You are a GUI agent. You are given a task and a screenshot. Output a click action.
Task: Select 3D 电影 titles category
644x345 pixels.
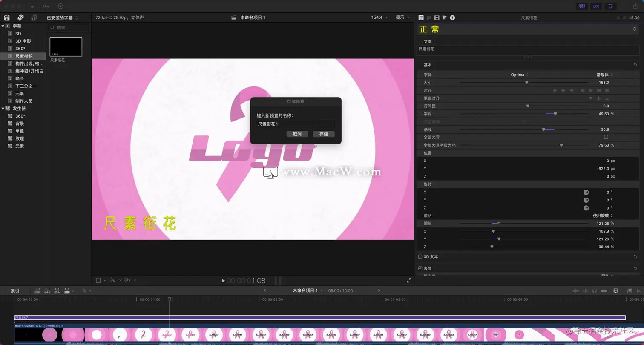click(x=23, y=41)
